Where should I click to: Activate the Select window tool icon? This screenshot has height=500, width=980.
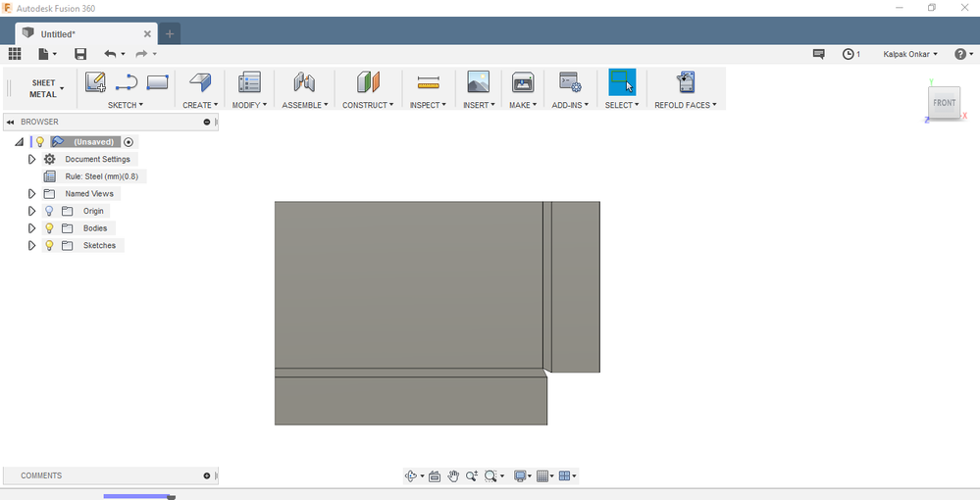(x=622, y=82)
